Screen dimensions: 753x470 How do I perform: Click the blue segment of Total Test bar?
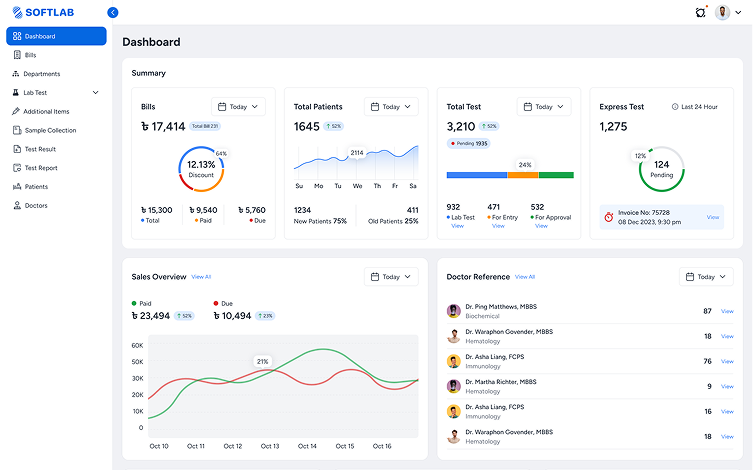[477, 175]
